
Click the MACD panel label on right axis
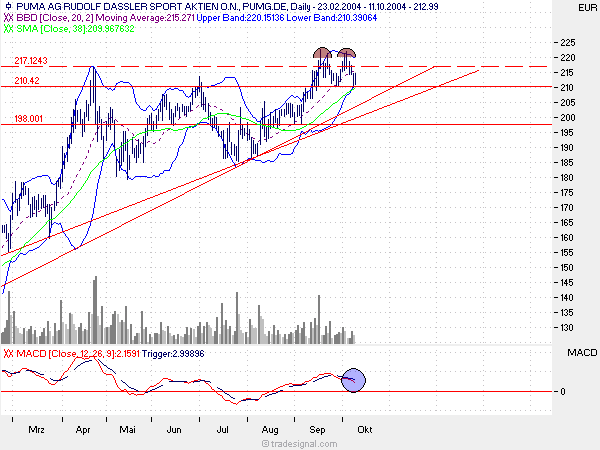pyautogui.click(x=582, y=352)
